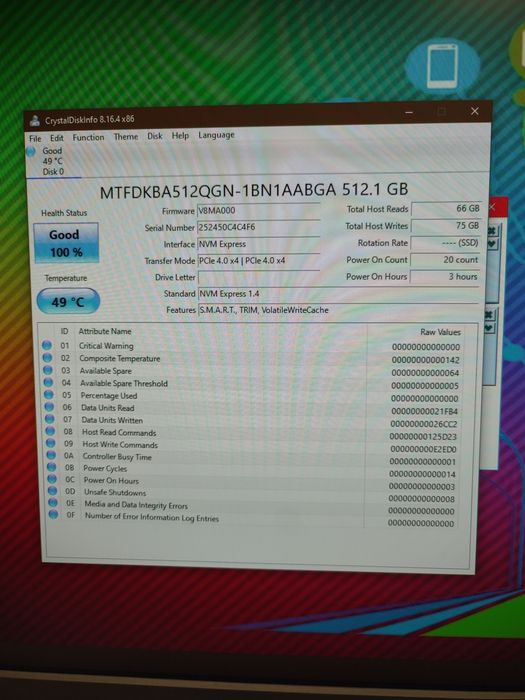The image size is (525, 700).
Task: Select the Host Write Commands attribute name
Action: click(120, 445)
